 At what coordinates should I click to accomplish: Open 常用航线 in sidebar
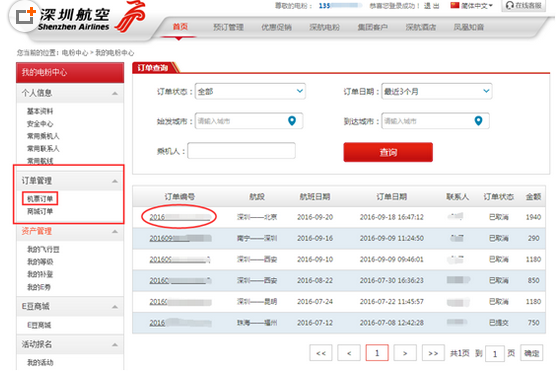pyautogui.click(x=40, y=161)
